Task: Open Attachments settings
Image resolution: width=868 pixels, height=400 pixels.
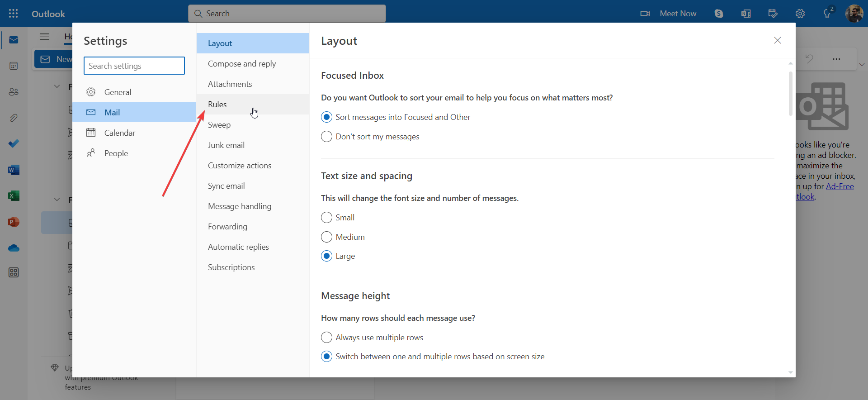Action: click(253, 84)
